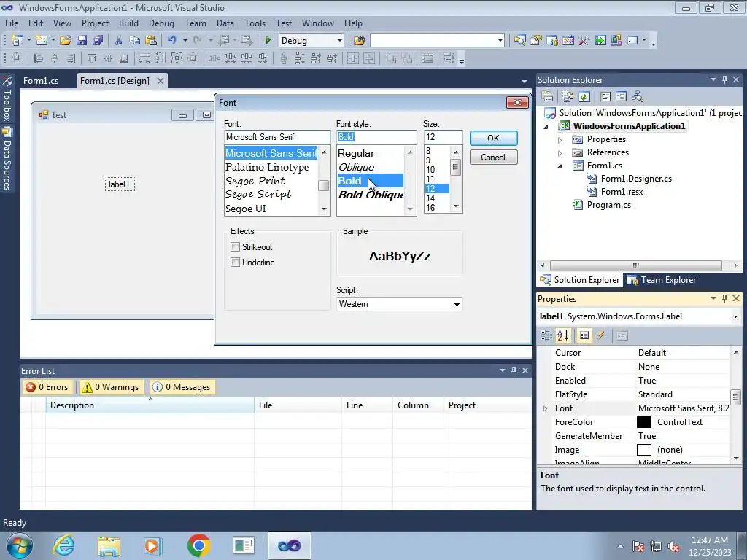Image resolution: width=747 pixels, height=560 pixels.
Task: Collapse the Form1.cs tree node
Action: coord(560,166)
